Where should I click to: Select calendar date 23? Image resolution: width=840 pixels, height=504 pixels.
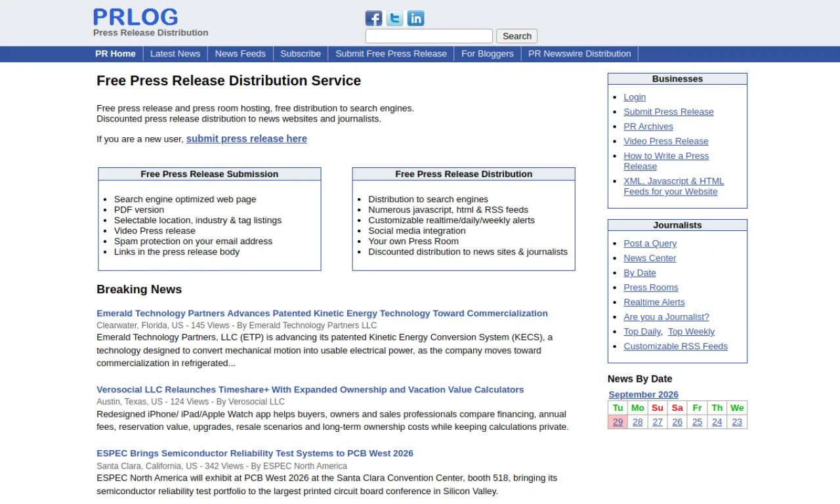(737, 422)
